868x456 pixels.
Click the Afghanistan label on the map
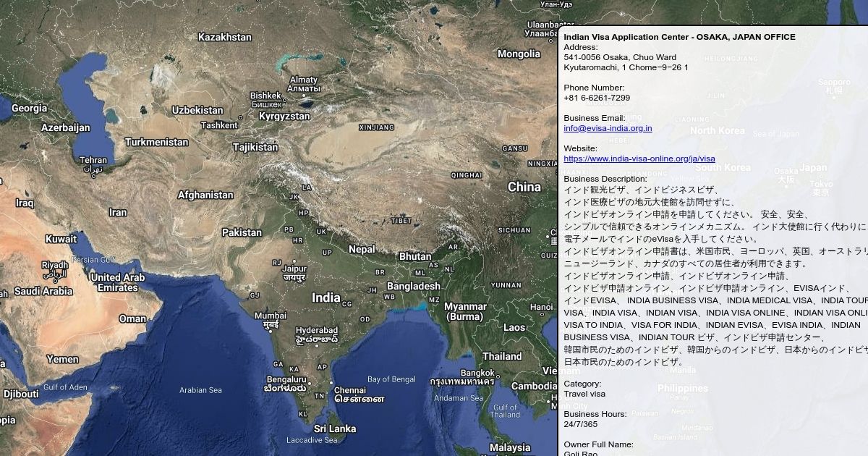(x=205, y=195)
